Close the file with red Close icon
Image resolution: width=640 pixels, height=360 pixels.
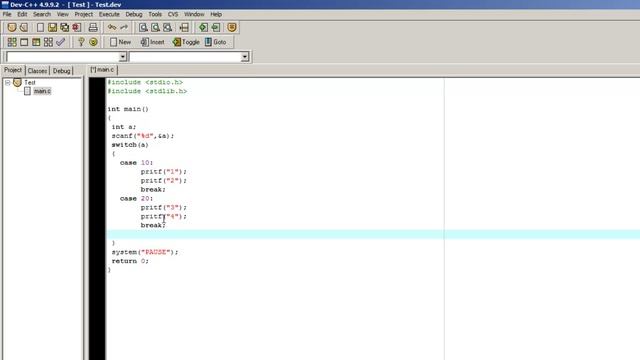(x=77, y=27)
